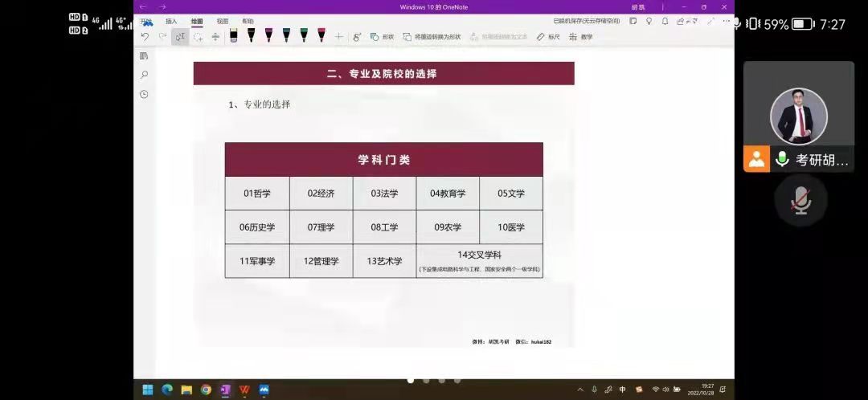
Task: Expand the system tray hidden icons chevron
Action: click(580, 390)
